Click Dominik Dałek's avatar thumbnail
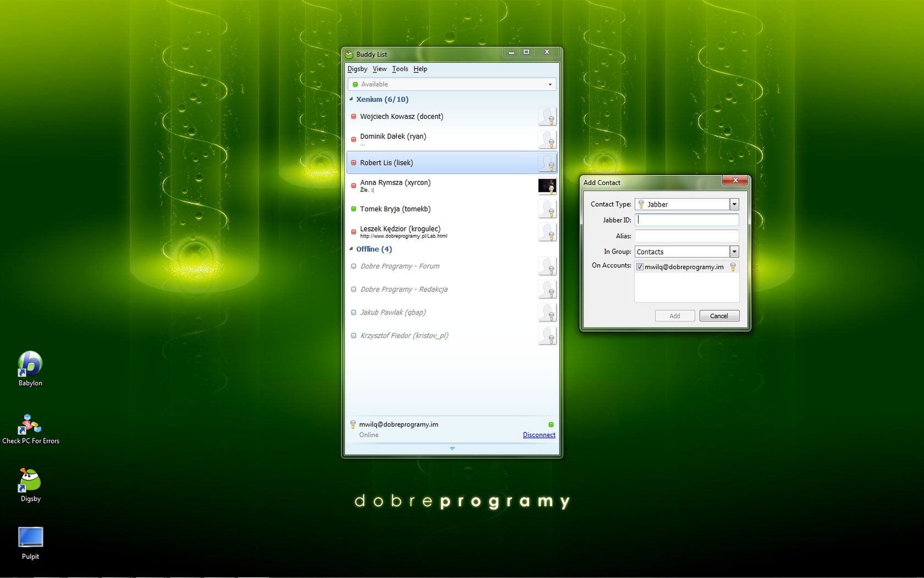The width and height of the screenshot is (924, 578). point(547,140)
